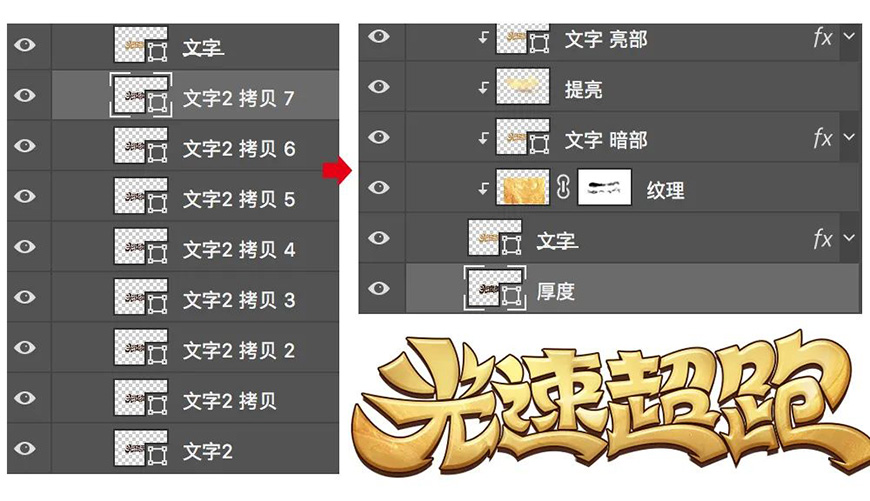The width and height of the screenshot is (870, 501).
Task: Hide the 文字 暗部 layer
Action: point(379,137)
